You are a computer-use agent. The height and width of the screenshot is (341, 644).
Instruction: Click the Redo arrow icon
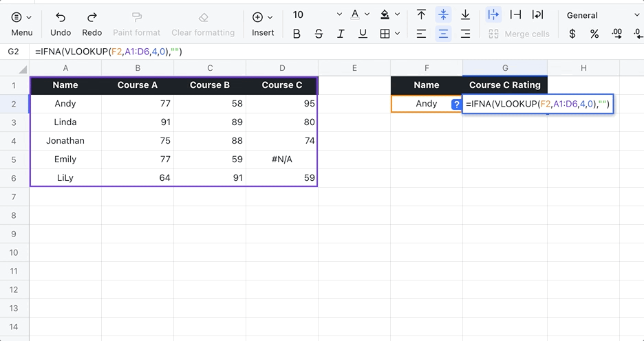pos(92,17)
